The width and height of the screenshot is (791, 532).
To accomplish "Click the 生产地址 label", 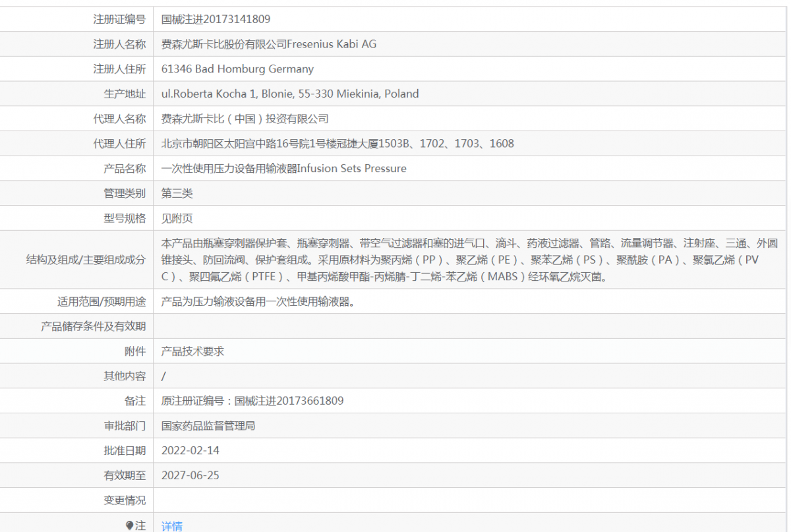I will tap(125, 94).
